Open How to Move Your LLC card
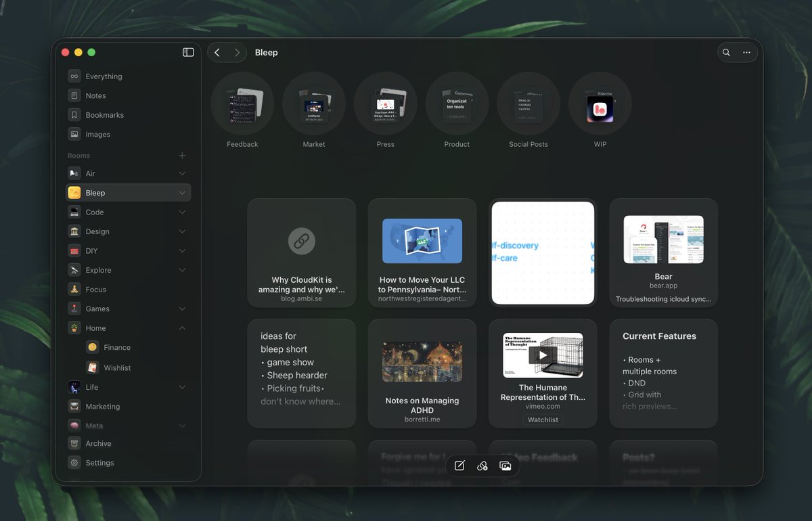The image size is (812, 521). [422, 252]
